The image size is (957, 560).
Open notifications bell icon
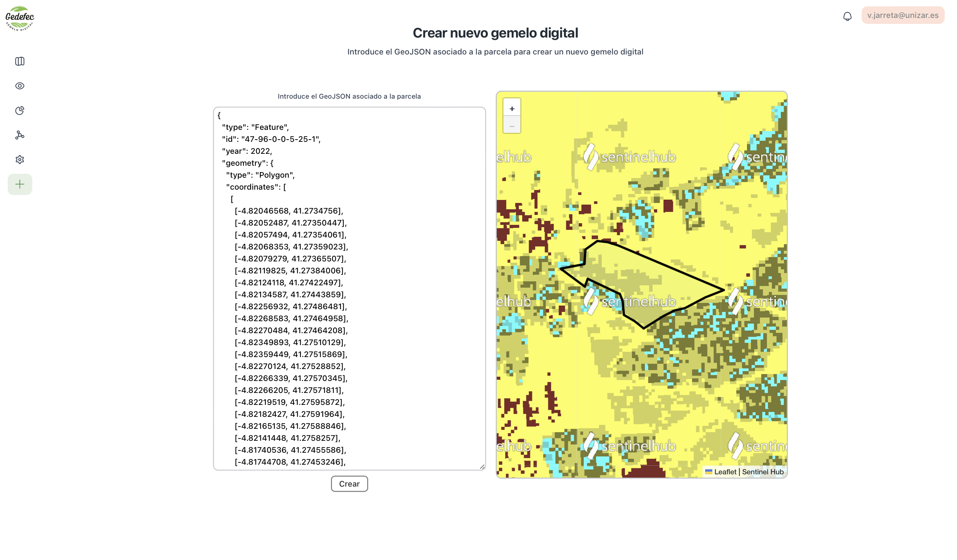coord(847,16)
